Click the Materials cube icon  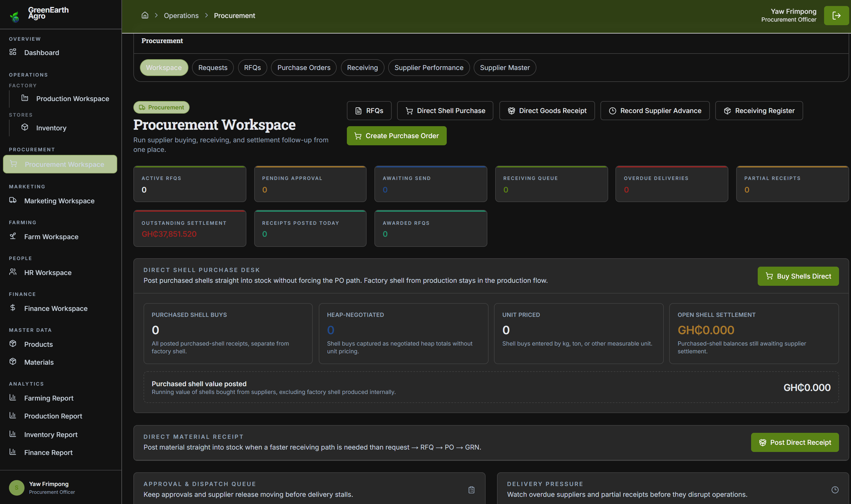pos(13,362)
